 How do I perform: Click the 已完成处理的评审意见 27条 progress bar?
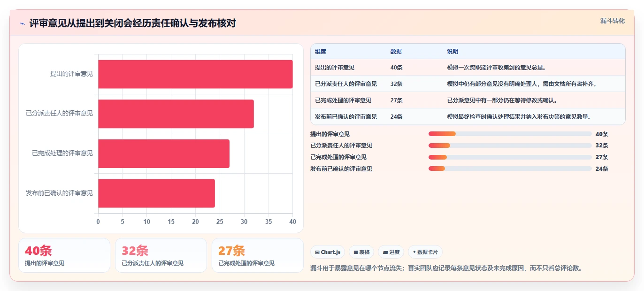click(510, 157)
